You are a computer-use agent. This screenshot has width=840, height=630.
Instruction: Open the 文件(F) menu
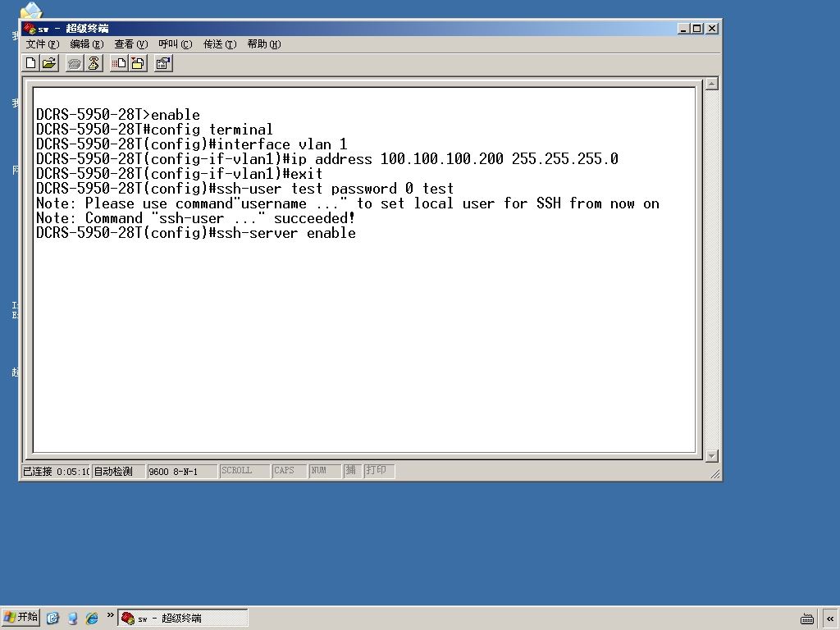43,44
